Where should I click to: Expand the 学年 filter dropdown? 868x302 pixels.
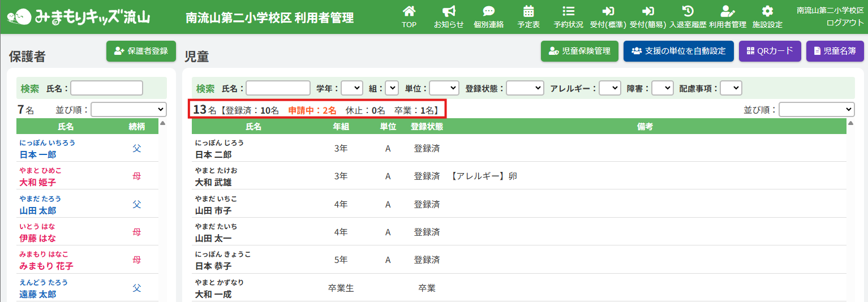(351, 88)
